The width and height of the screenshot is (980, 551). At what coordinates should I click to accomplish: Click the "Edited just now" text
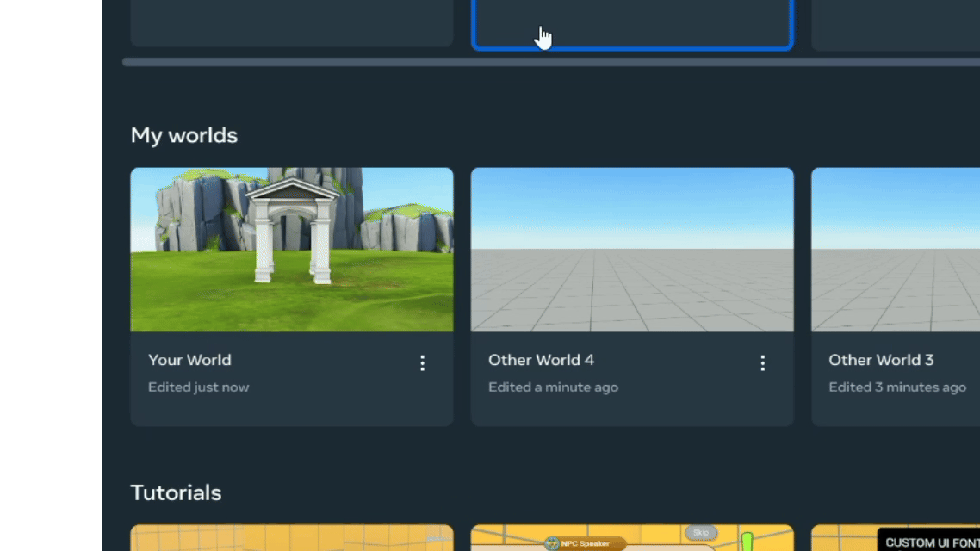coord(198,387)
